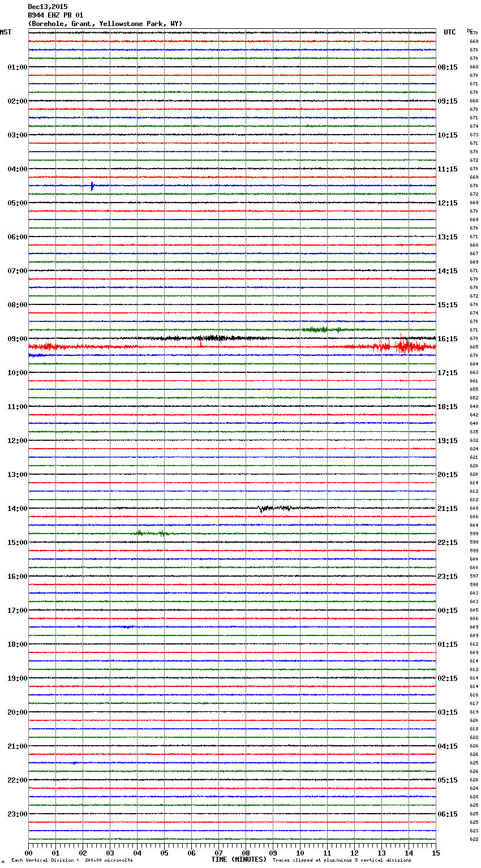Click the 12:15 UTC time label
The width and height of the screenshot is (481, 868).
tap(448, 203)
